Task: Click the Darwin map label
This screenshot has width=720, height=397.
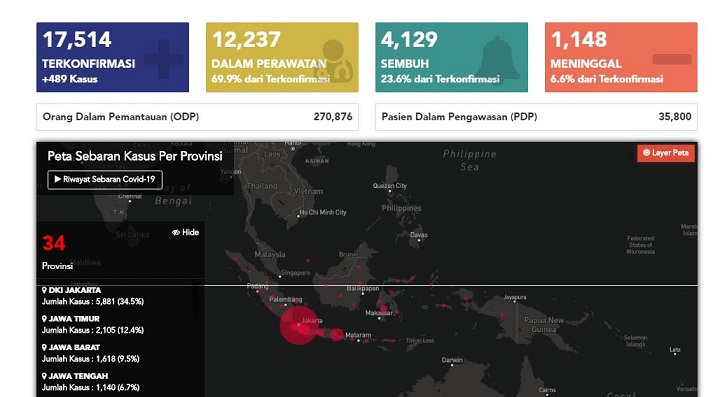Action: point(452,360)
